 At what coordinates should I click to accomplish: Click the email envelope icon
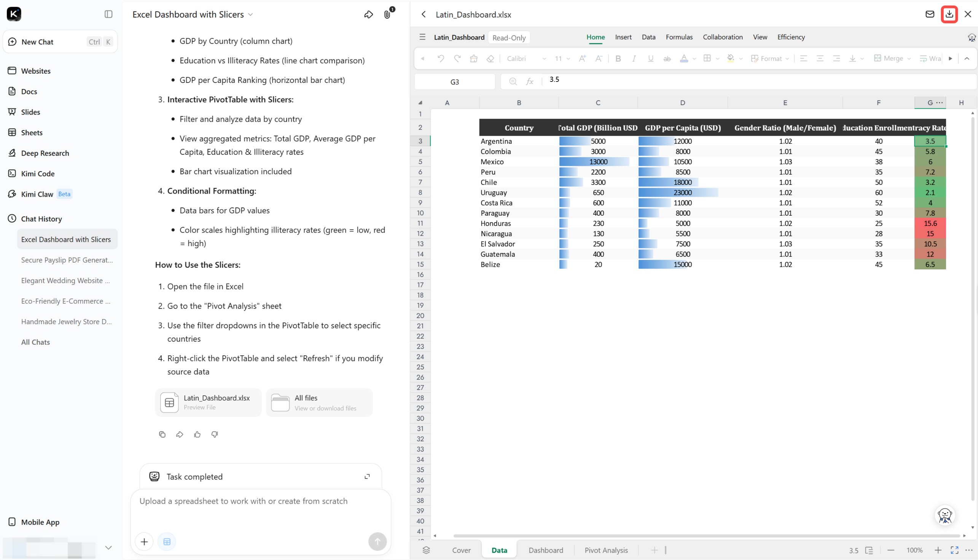pos(930,14)
